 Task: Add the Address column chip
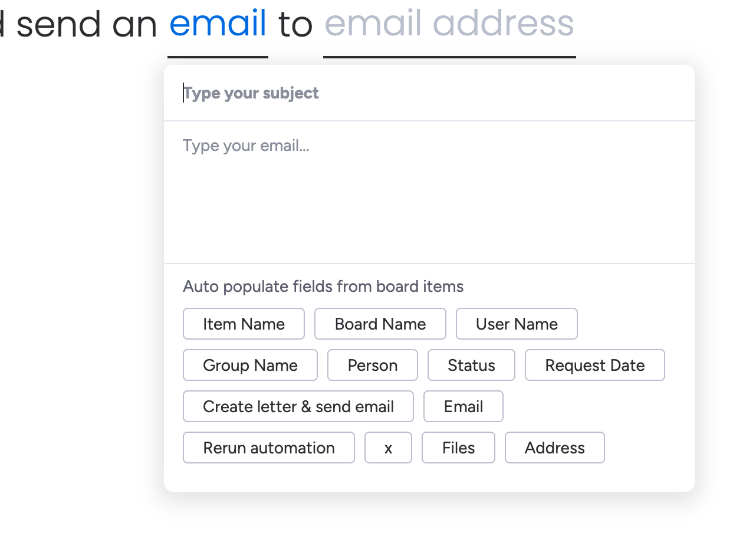click(x=555, y=448)
